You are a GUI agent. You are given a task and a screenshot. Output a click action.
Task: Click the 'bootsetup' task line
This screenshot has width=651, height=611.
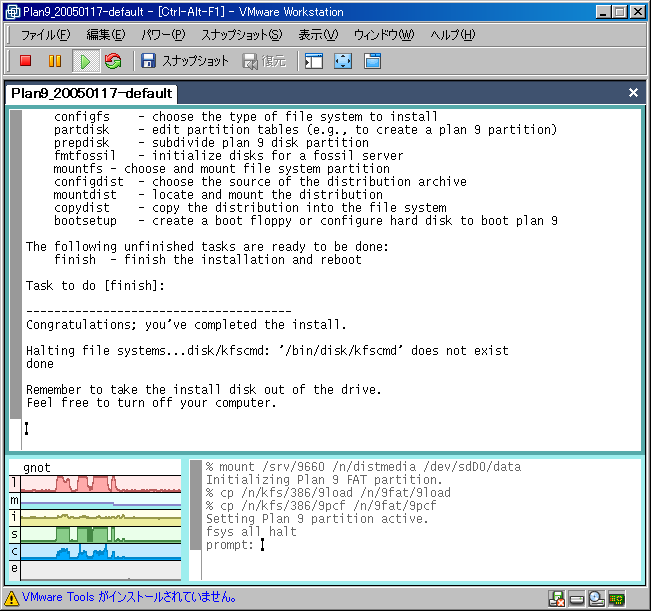tap(306, 221)
